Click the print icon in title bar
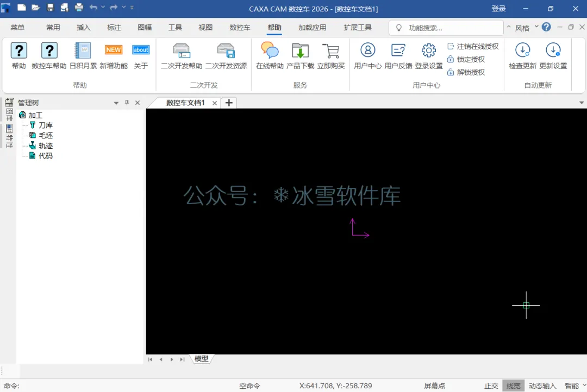 tap(79, 8)
